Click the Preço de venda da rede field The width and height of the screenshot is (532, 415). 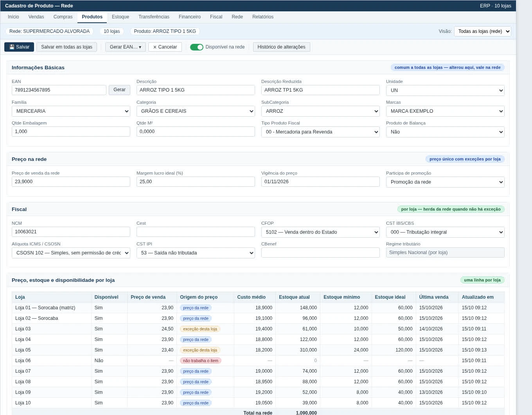coord(71,182)
